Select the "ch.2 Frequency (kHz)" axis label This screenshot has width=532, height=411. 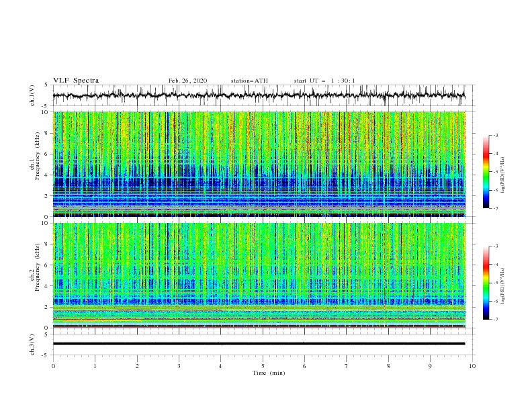click(34, 267)
